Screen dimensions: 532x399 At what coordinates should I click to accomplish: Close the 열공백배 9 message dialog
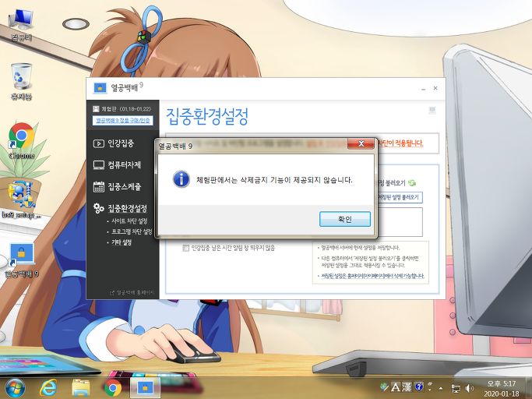pyautogui.click(x=361, y=143)
